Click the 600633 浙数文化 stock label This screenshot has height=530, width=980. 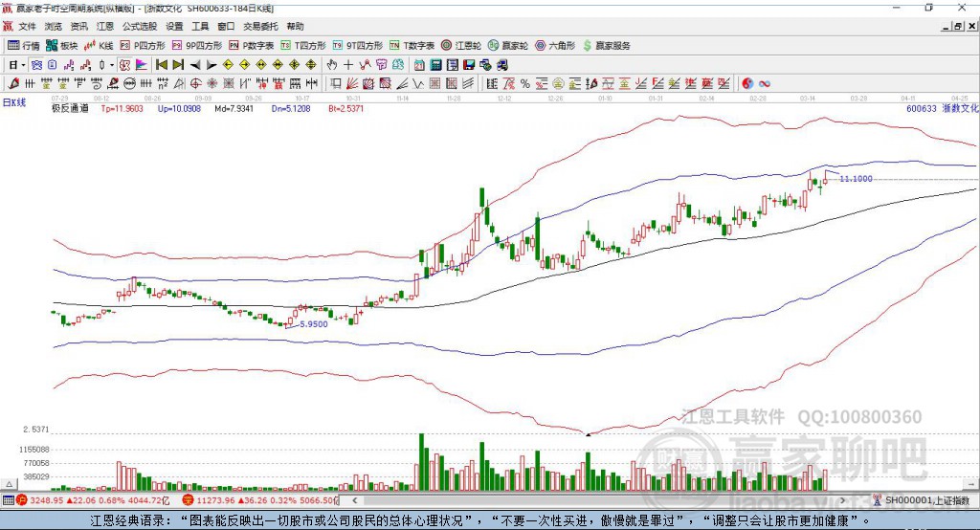tap(942, 108)
